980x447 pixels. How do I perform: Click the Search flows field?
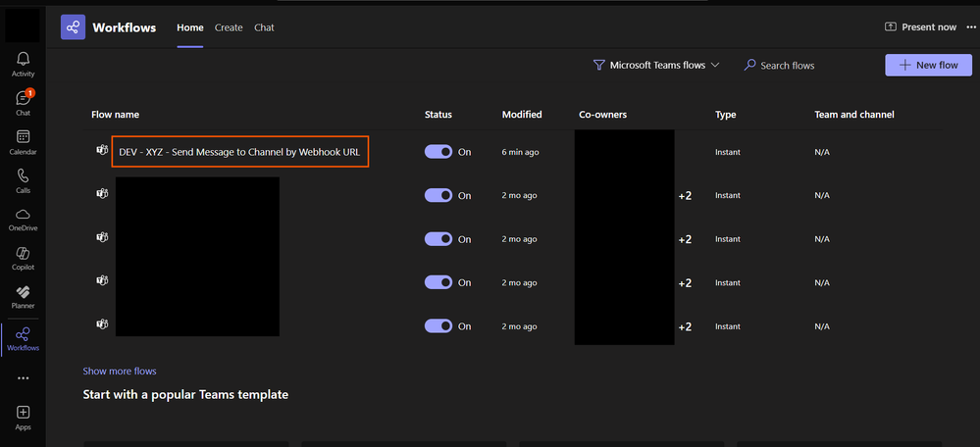(787, 65)
